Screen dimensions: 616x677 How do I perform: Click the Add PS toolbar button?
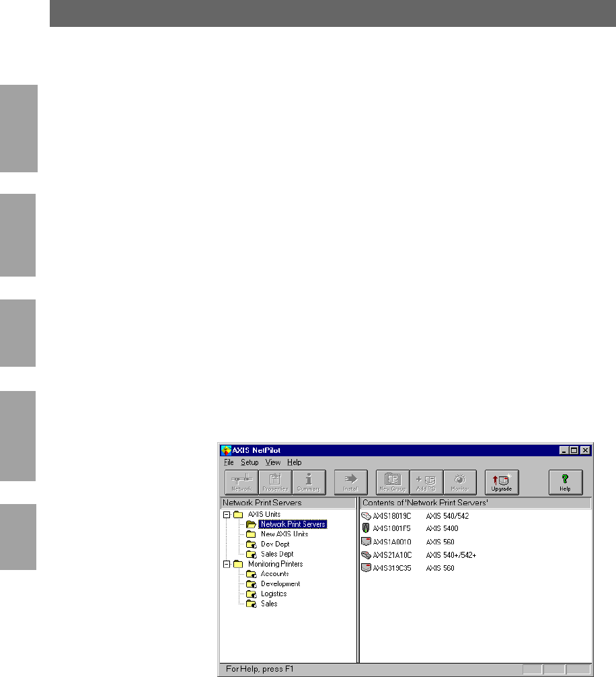pos(426,483)
